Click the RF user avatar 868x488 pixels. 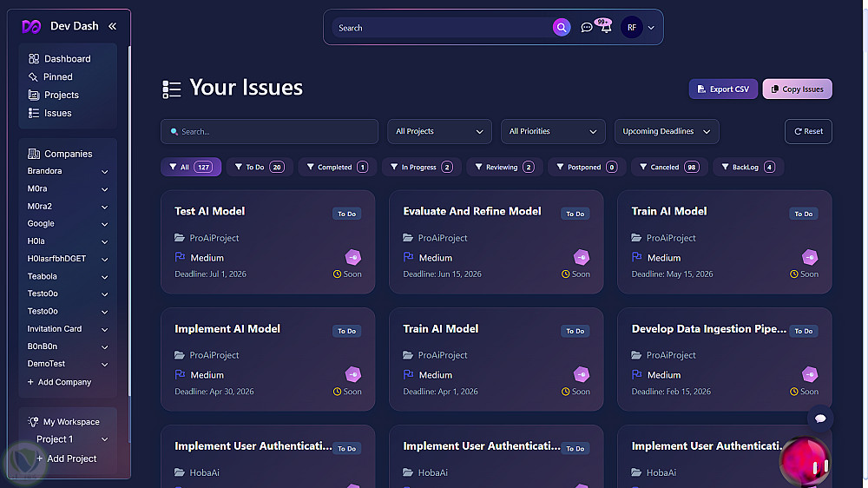point(631,28)
